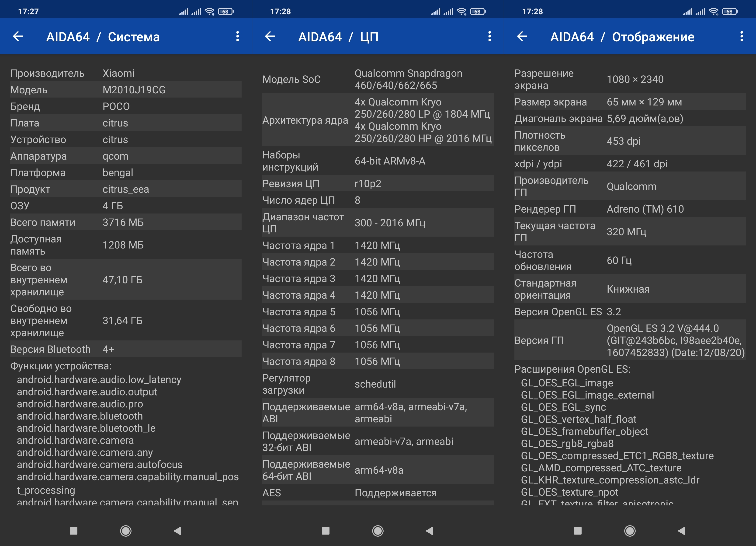Tap the Wi-Fi status icon on Система screen
The image size is (756, 546).
coord(210,12)
